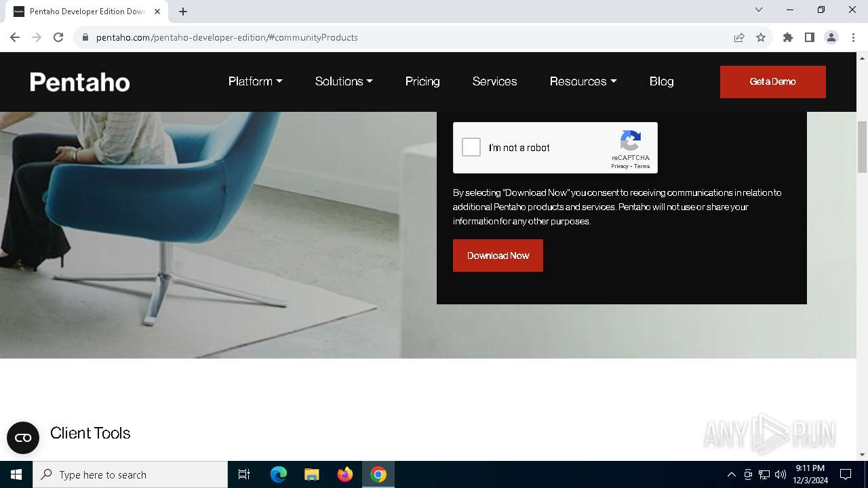Open the notification center icon
Image resolution: width=868 pixels, height=488 pixels.
846,474
